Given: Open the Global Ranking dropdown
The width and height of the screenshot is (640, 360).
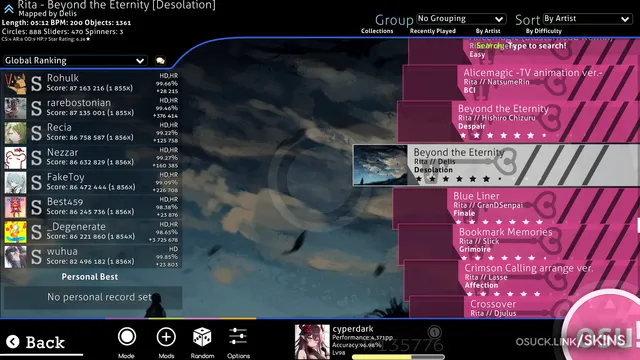Looking at the screenshot, I should click(x=75, y=60).
